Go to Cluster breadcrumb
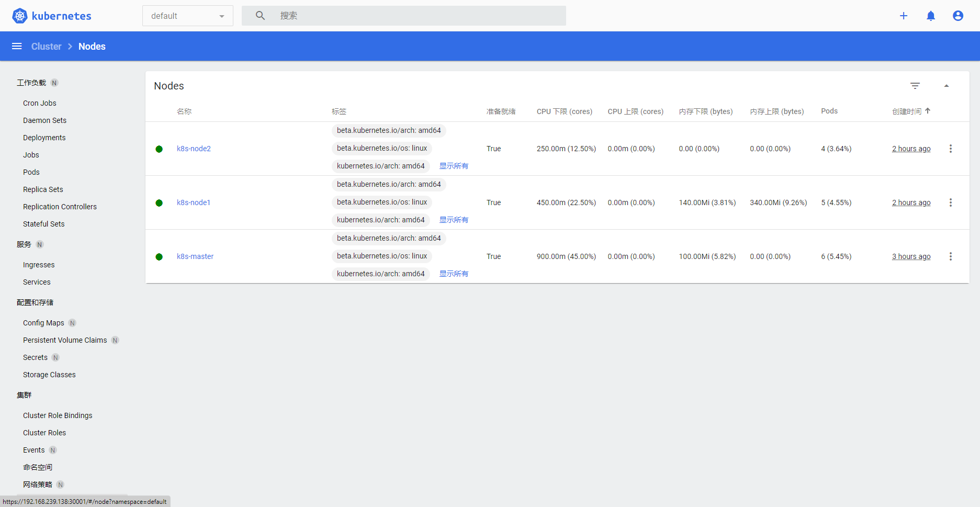 click(46, 47)
